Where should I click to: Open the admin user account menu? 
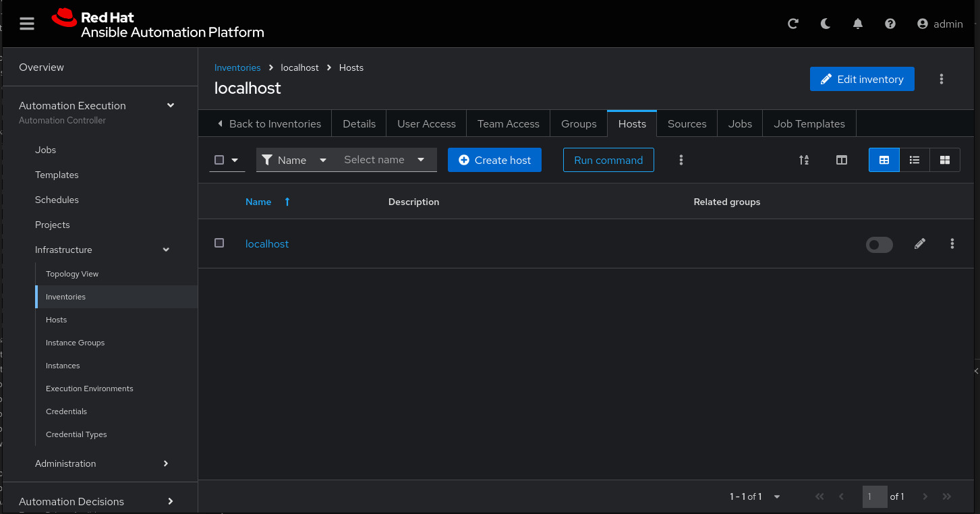[940, 24]
